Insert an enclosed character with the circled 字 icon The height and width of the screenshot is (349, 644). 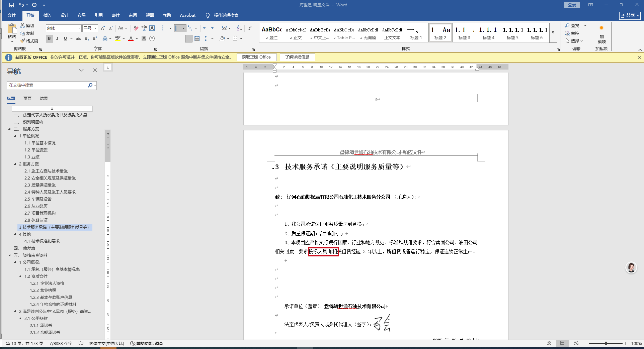point(152,38)
